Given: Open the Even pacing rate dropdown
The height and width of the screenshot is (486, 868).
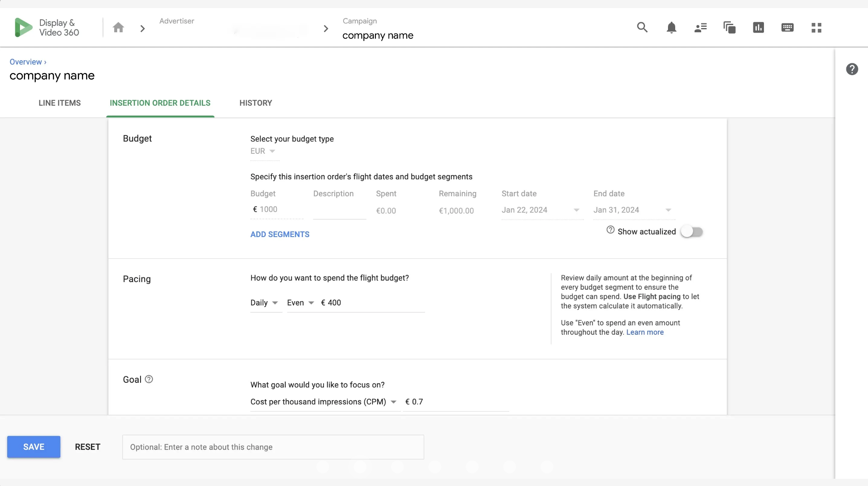Looking at the screenshot, I should pyautogui.click(x=301, y=303).
